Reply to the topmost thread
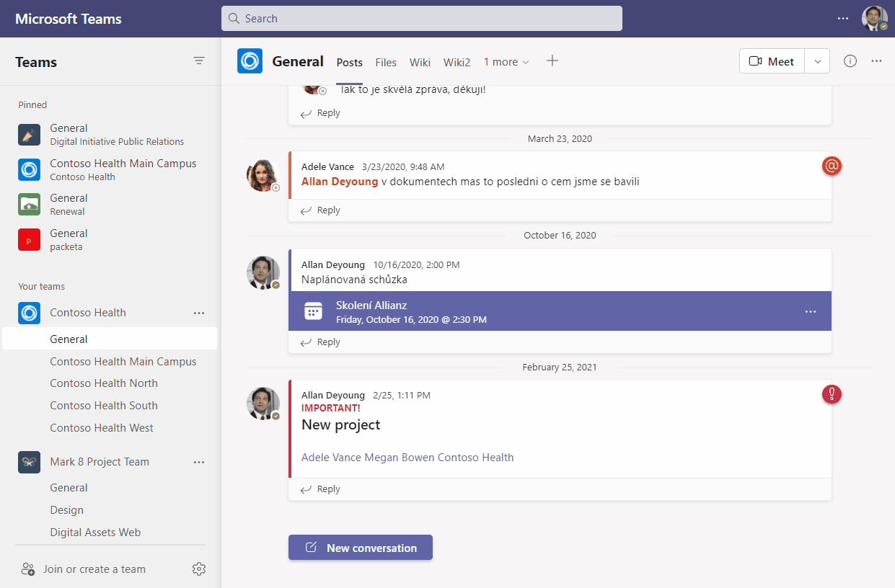This screenshot has height=588, width=895. click(x=320, y=113)
